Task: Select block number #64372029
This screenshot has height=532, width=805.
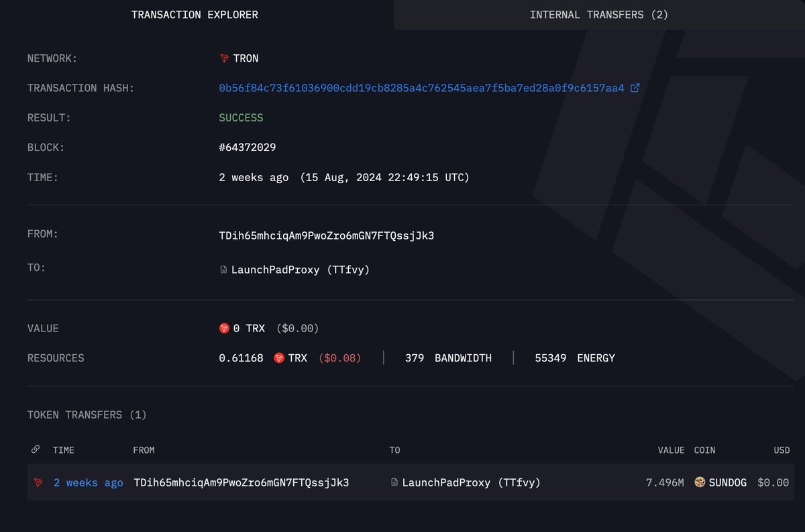Action: [247, 148]
